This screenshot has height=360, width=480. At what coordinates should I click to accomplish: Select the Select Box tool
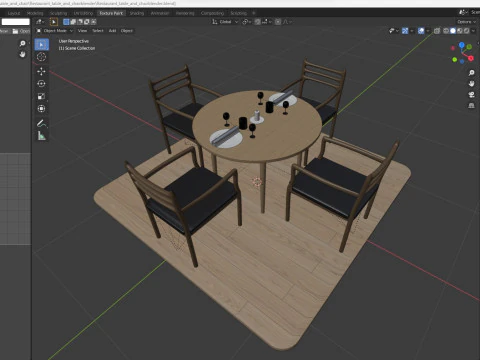[x=41, y=44]
